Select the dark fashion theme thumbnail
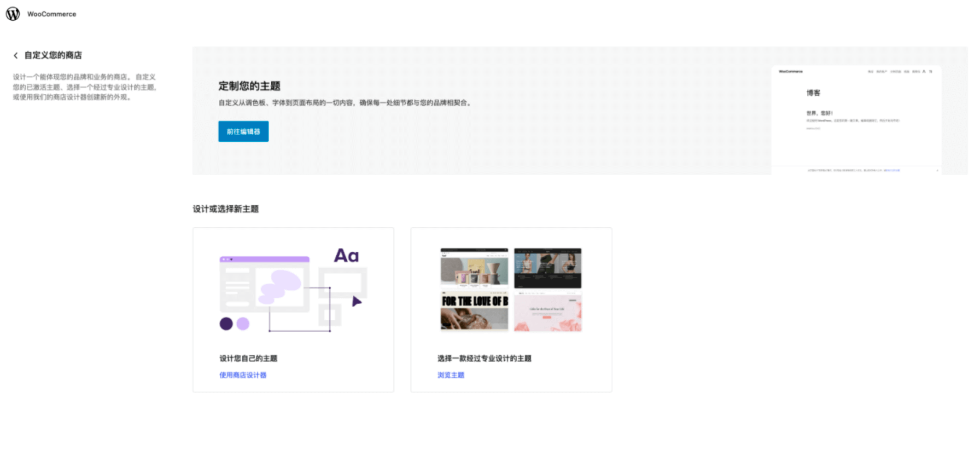This screenshot has width=980, height=472. pos(548,268)
